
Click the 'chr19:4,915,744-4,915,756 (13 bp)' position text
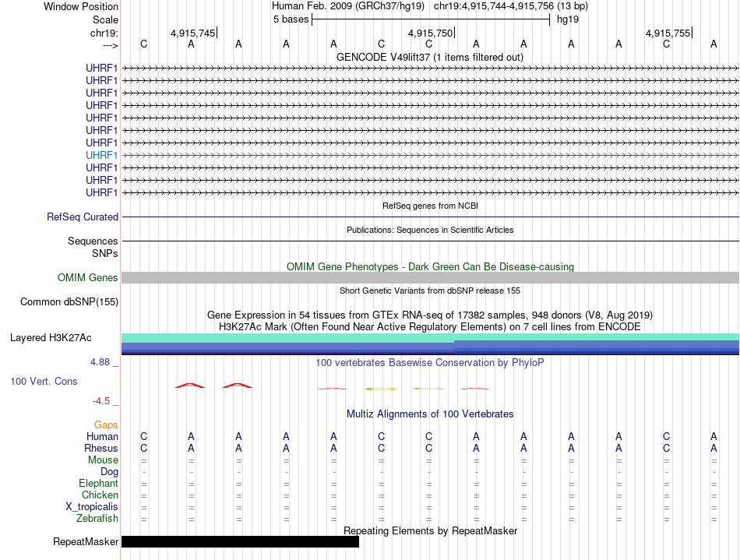511,6
